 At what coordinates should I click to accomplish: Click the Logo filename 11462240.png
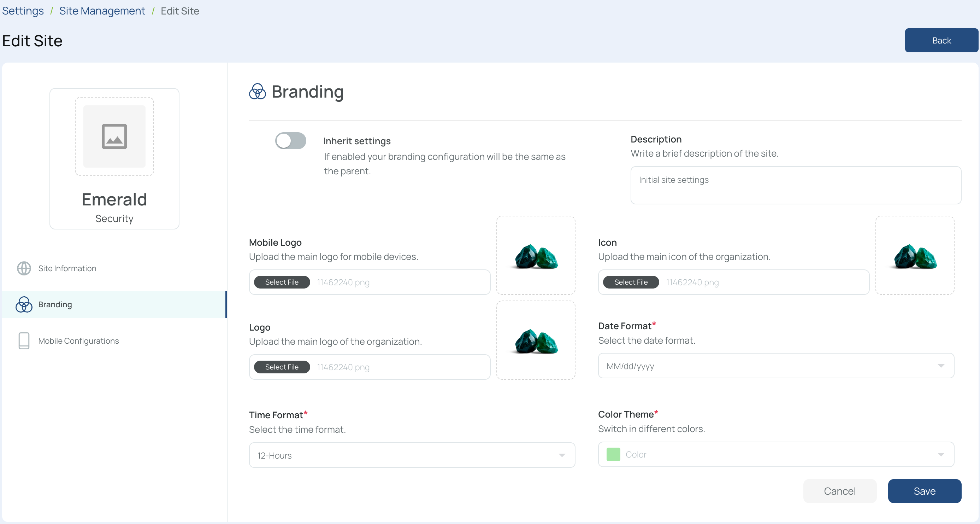click(343, 367)
